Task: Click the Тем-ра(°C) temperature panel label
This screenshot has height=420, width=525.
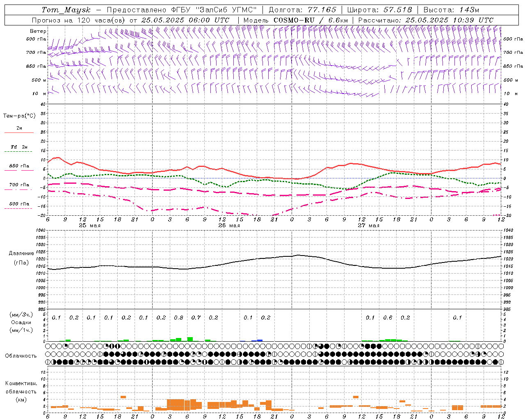Action: 19,116
